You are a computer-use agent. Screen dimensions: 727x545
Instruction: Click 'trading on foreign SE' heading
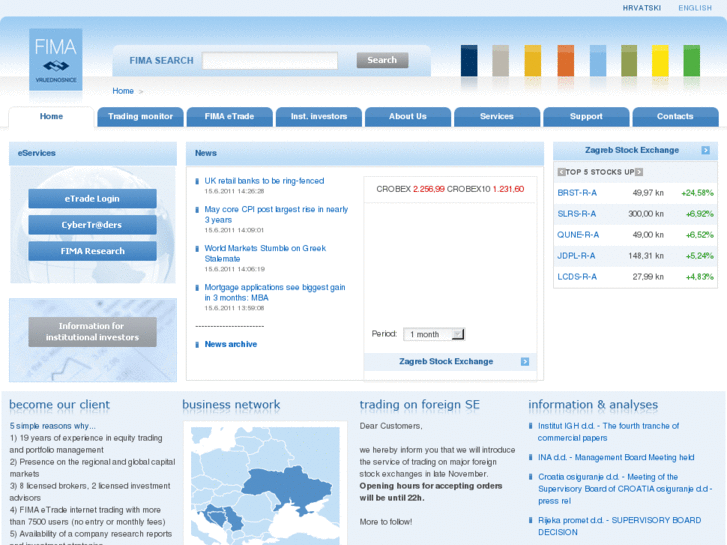[420, 405]
